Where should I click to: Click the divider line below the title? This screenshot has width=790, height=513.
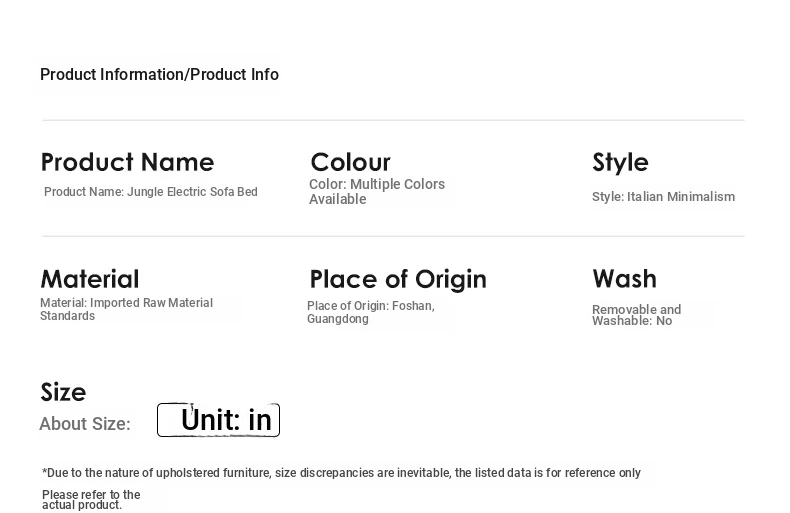(x=393, y=120)
